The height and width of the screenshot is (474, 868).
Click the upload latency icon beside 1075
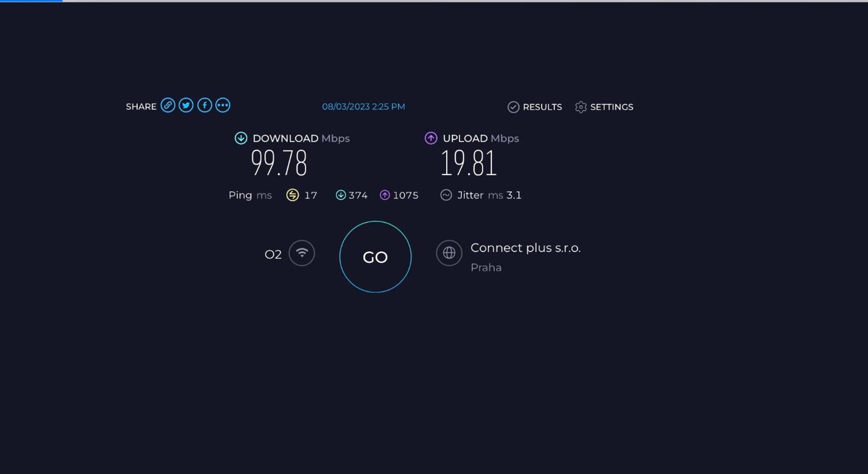[385, 195]
